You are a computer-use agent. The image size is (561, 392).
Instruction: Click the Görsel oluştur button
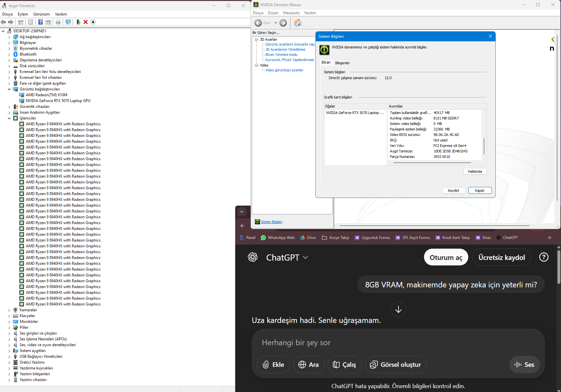(396, 365)
